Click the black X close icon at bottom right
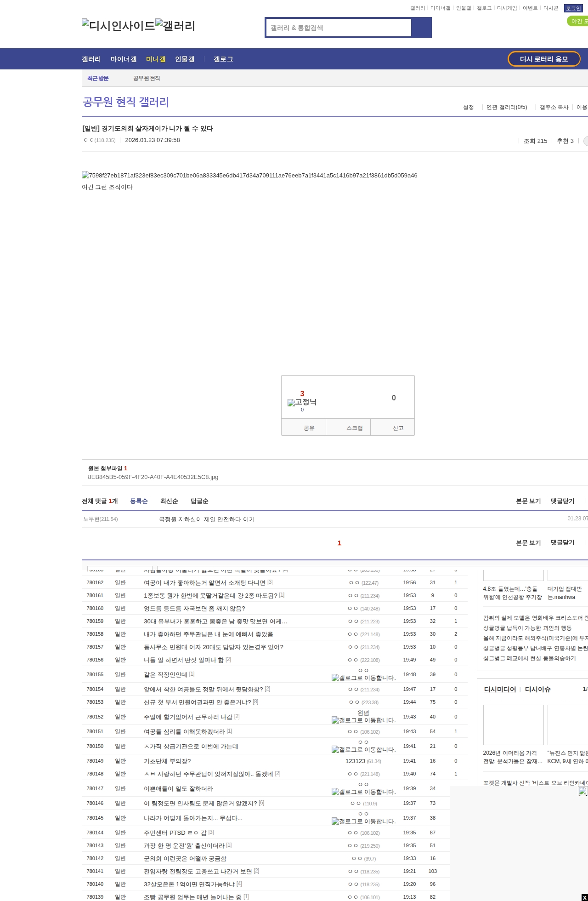588x901 pixels. 584,897
